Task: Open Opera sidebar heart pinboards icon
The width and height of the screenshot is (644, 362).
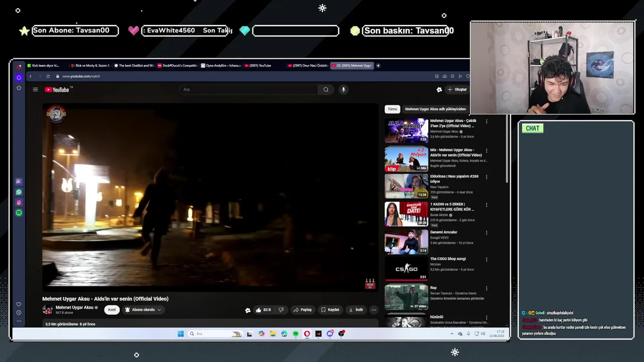Action: tap(19, 304)
